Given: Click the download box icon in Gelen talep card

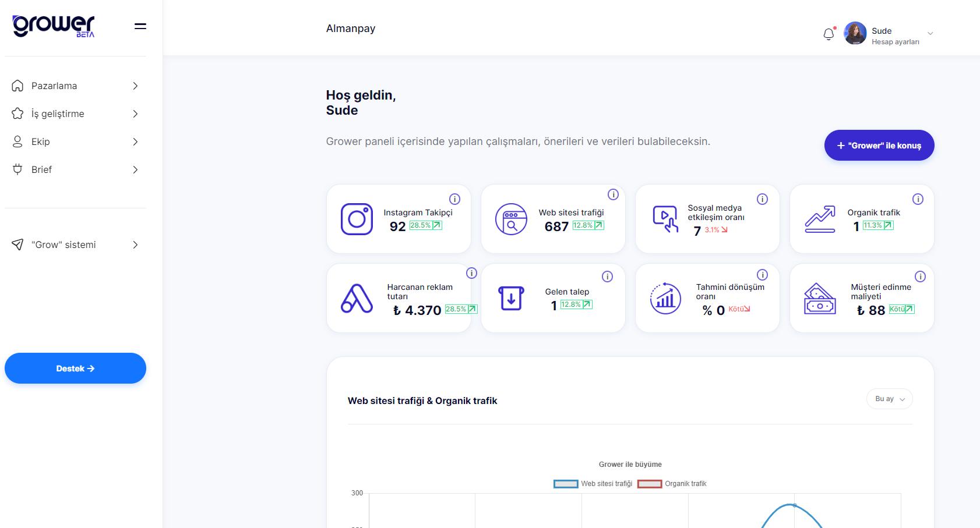Looking at the screenshot, I should click(x=511, y=298).
